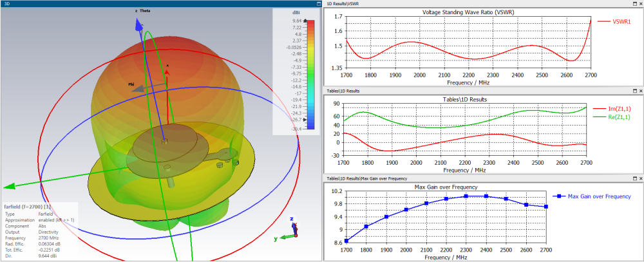This screenshot has width=644, height=262.
Task: Maximize the 3D farfield view panel
Action: point(319,4)
